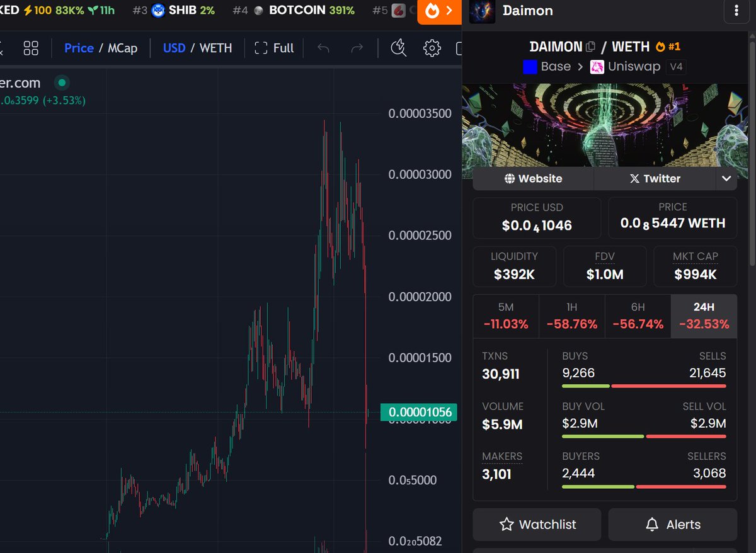Open chart settings gear
756x553 pixels.
(432, 48)
